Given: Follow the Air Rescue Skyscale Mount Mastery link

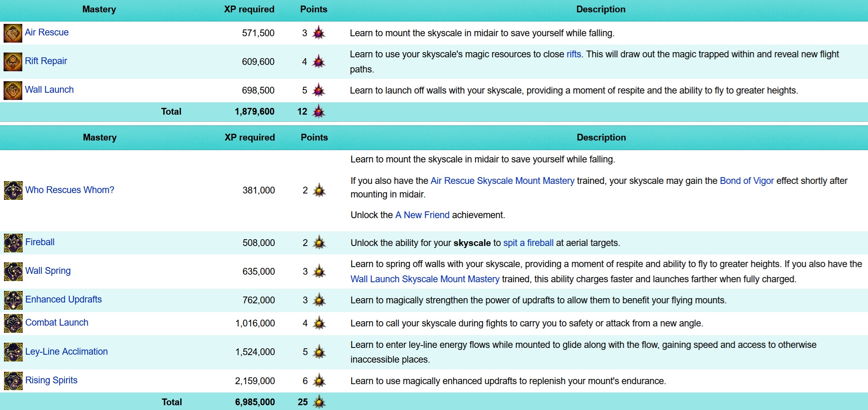Looking at the screenshot, I should coord(502,181).
